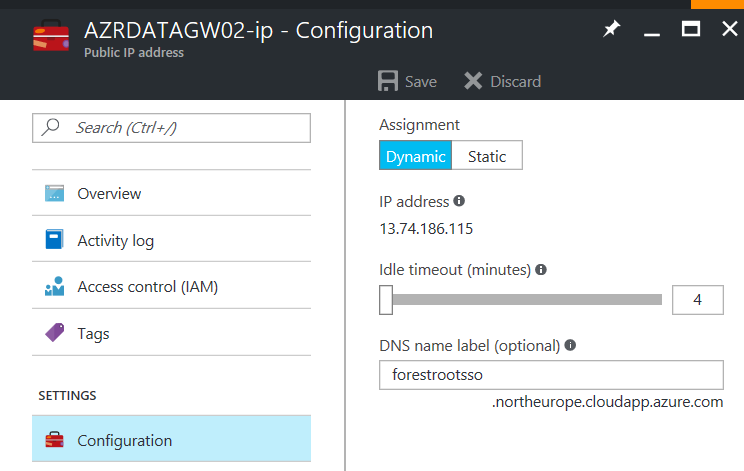
Task: Maximize the Configuration blade
Action: (690, 29)
